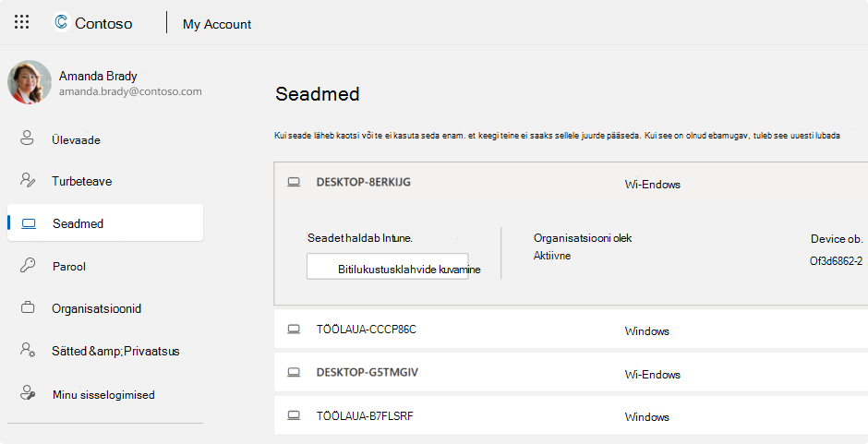Click the Contoso logo icon
The width and height of the screenshot is (868, 444).
click(62, 22)
